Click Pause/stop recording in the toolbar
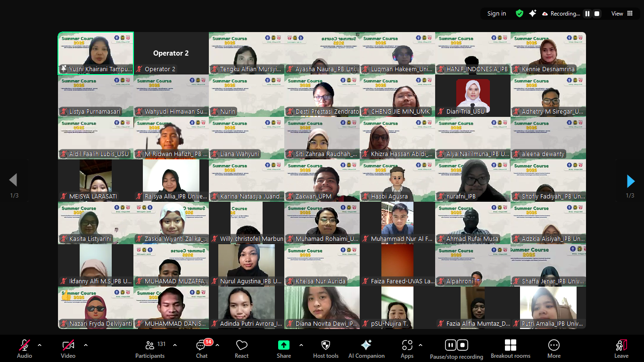The width and height of the screenshot is (644, 362). pyautogui.click(x=456, y=349)
